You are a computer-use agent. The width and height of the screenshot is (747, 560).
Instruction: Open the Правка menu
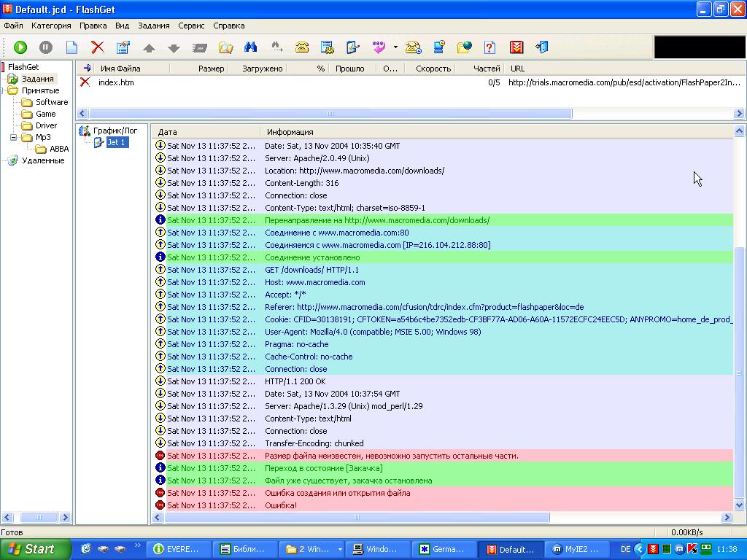93,26
